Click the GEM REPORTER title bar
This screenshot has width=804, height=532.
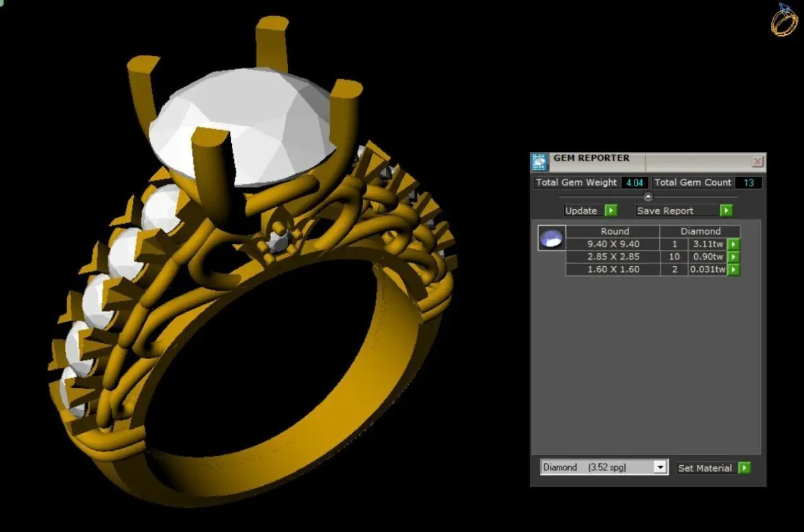coord(649,161)
